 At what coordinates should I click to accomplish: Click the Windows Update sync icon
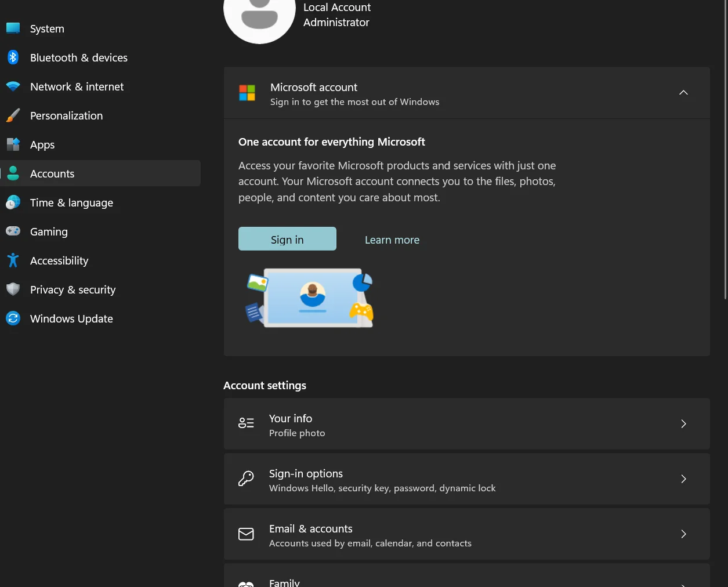click(x=13, y=318)
